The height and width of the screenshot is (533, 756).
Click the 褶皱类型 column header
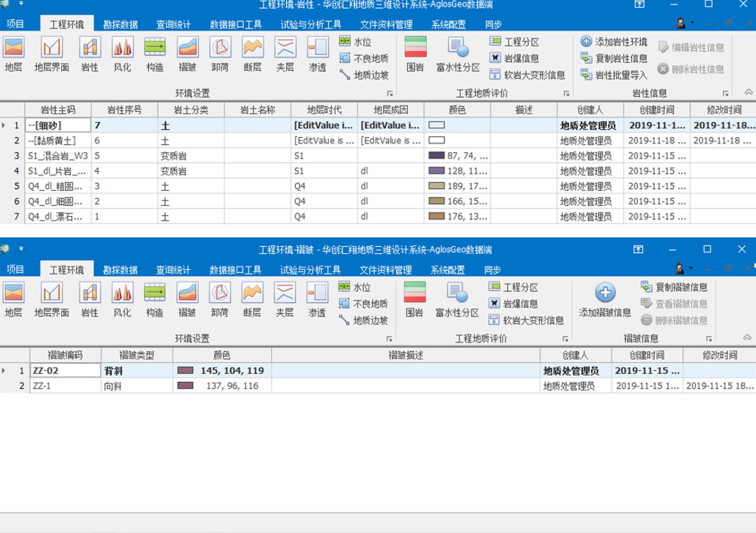coord(137,355)
